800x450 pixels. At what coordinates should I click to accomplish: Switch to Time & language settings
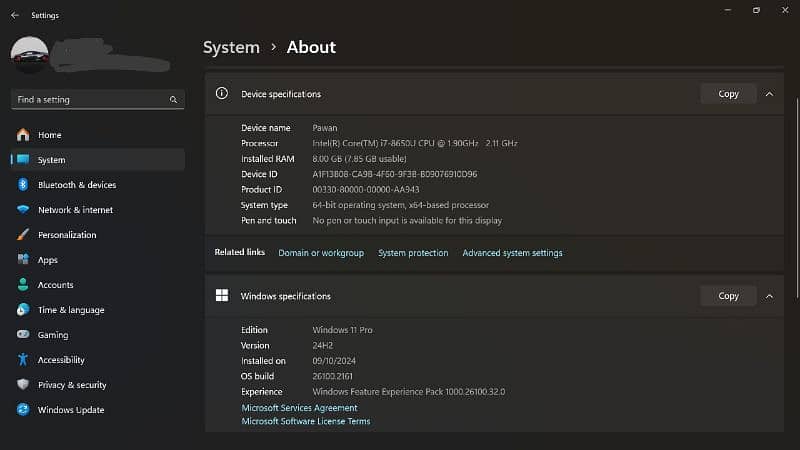[x=70, y=310]
